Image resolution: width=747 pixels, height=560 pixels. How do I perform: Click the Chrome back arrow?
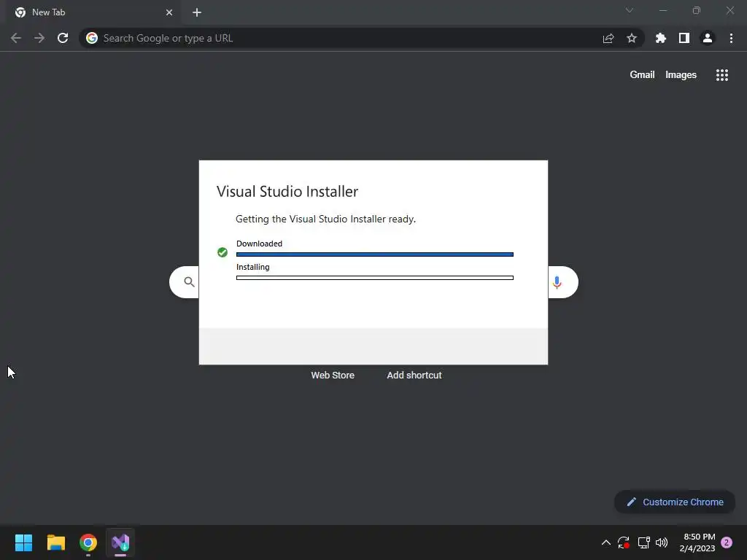click(x=16, y=38)
